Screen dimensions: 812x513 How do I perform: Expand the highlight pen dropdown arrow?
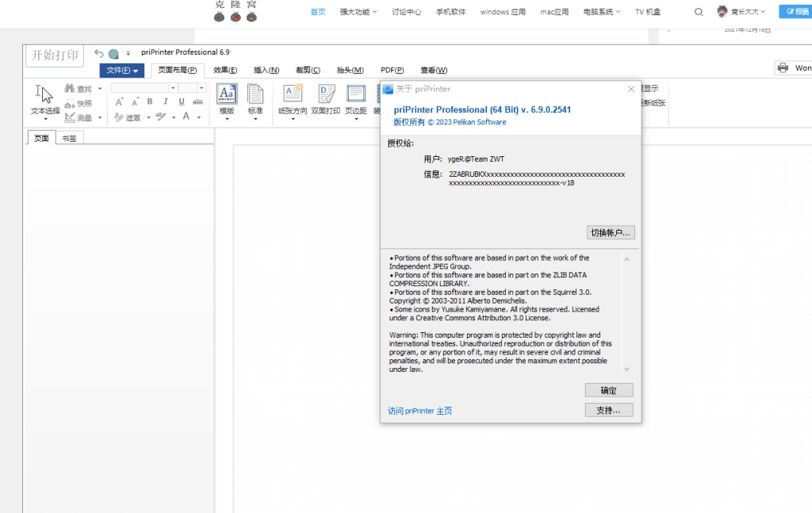click(x=174, y=118)
